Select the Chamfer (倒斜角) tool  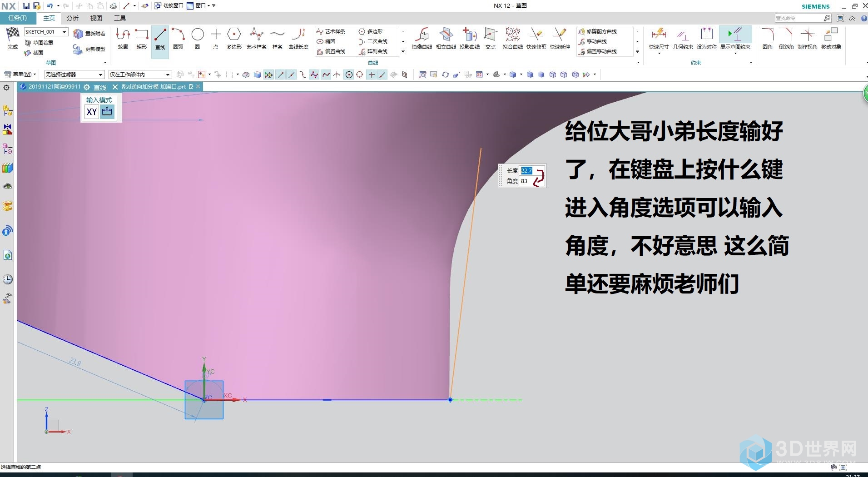coord(786,38)
